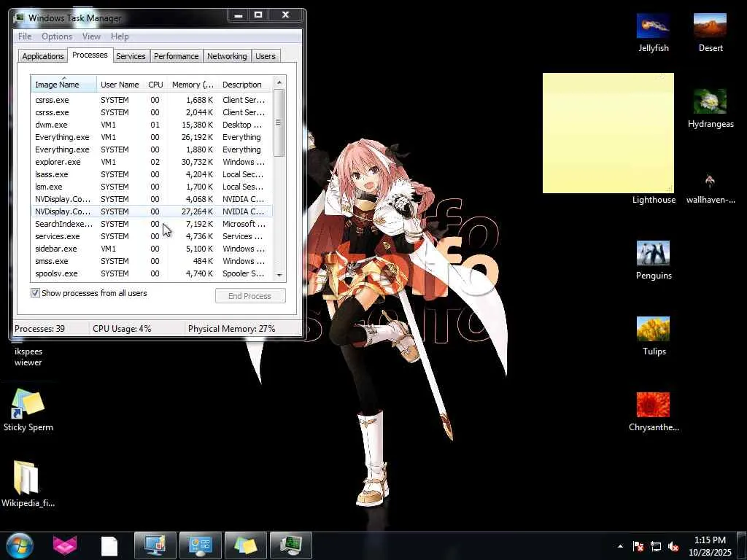Select the Processes tab
Image resolution: width=747 pixels, height=560 pixels.
coord(90,55)
